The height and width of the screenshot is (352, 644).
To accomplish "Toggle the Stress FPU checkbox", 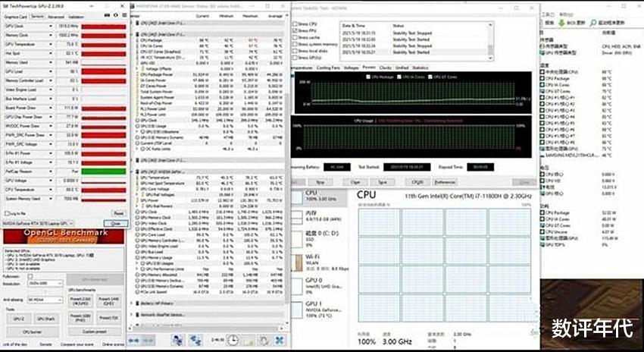I will coord(295,31).
